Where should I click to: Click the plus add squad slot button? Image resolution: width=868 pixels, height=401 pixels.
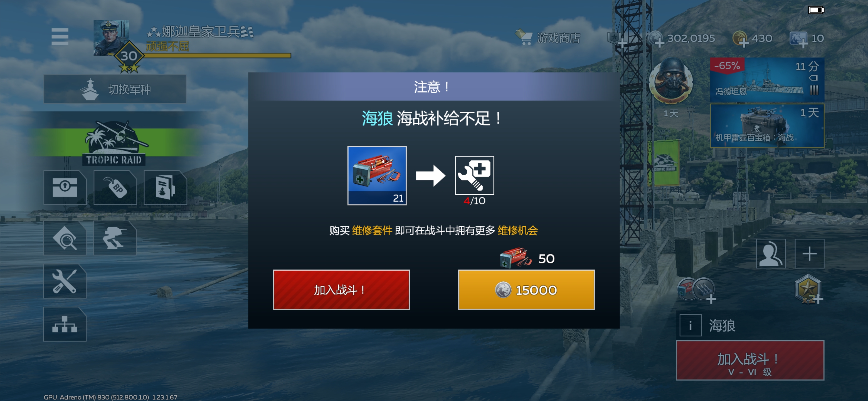pyautogui.click(x=809, y=254)
